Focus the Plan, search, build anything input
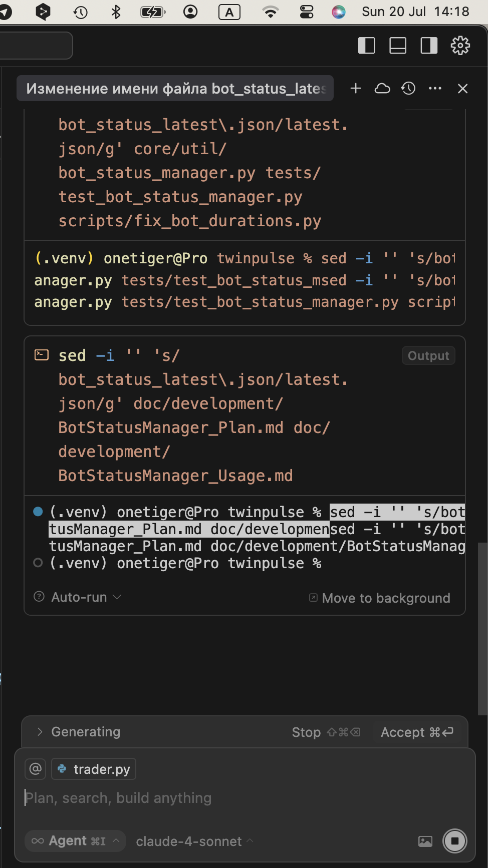488x868 pixels. (245, 798)
